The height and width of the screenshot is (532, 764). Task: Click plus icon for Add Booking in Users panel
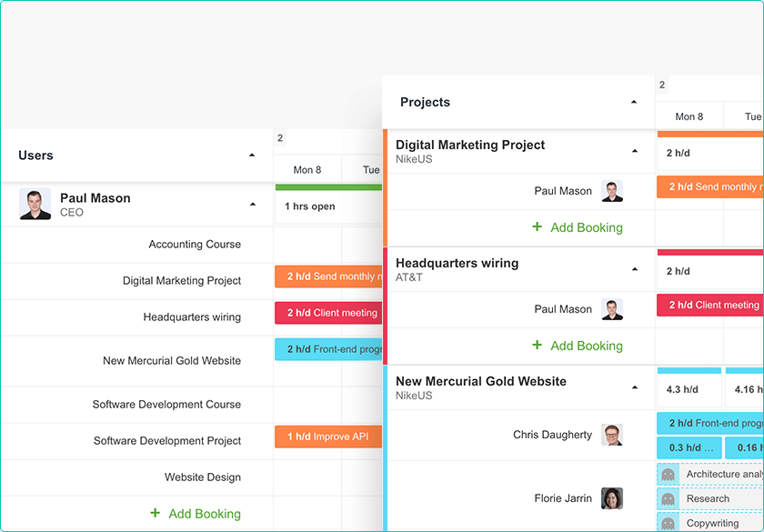click(155, 513)
